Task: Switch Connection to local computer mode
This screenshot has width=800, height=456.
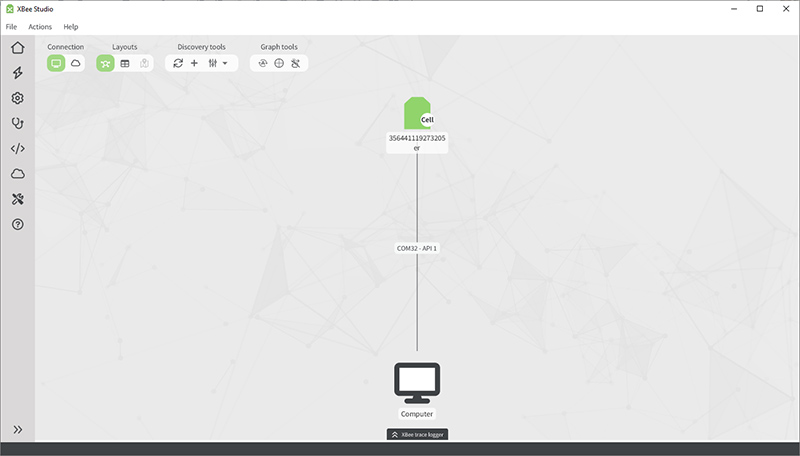Action: tap(56, 63)
